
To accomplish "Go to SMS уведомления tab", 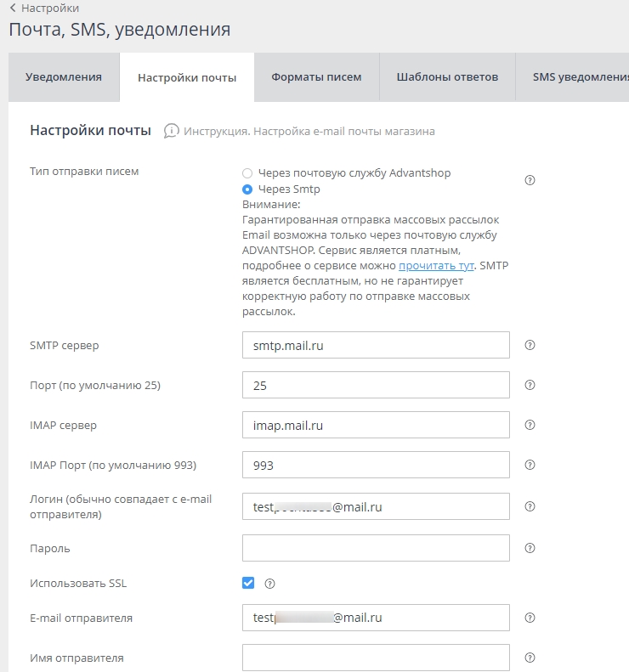I will point(578,77).
